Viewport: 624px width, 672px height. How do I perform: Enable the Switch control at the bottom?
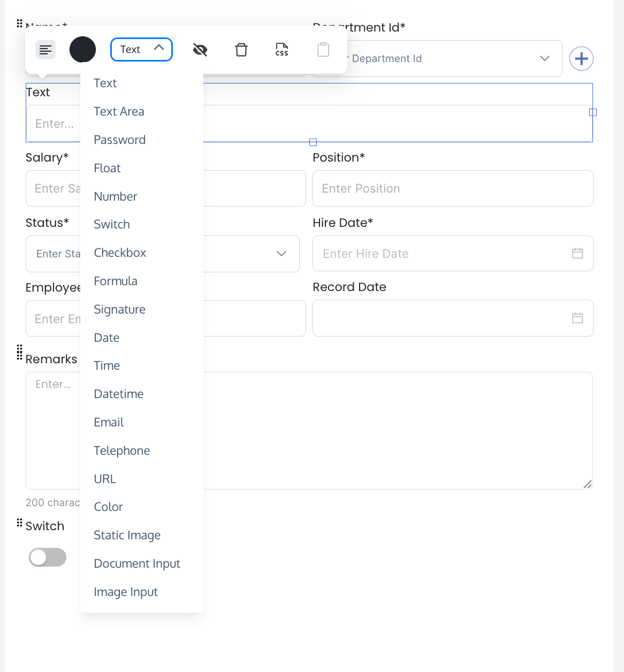(x=47, y=557)
